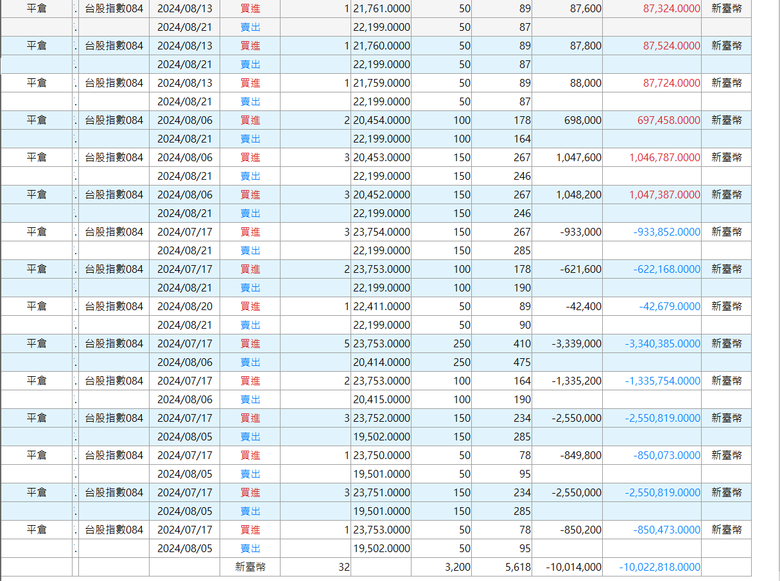Click the buy price 20,452.0000
The image size is (780, 581).
382,195
